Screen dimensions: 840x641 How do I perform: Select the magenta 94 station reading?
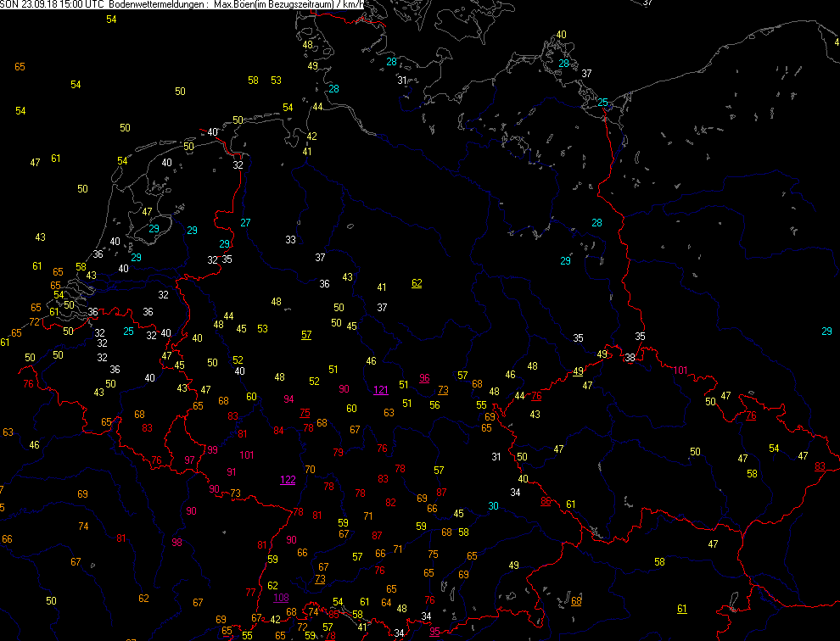coord(289,399)
